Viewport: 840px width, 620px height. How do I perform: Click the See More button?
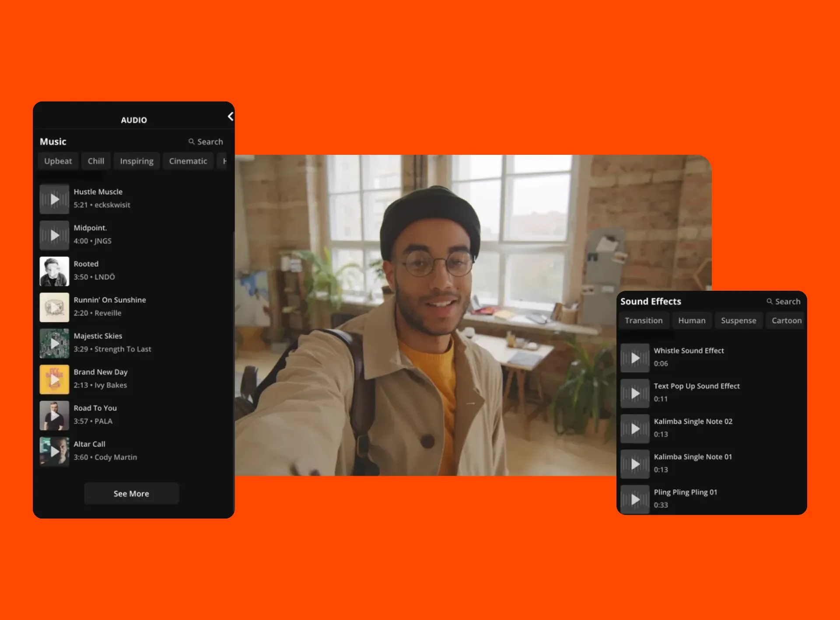point(131,494)
